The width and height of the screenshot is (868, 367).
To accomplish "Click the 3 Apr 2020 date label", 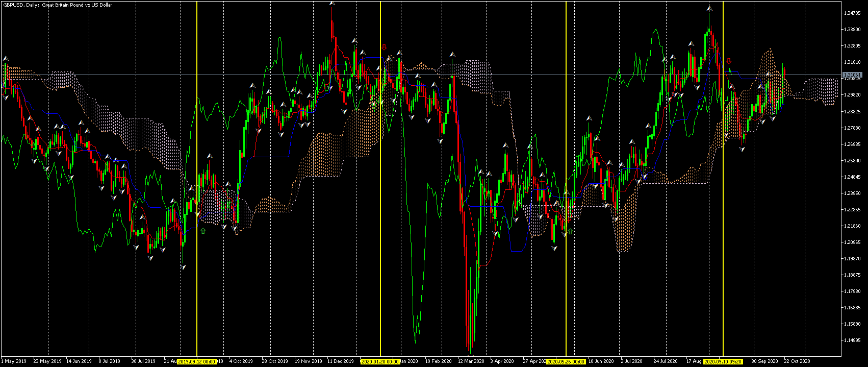I will pyautogui.click(x=502, y=361).
